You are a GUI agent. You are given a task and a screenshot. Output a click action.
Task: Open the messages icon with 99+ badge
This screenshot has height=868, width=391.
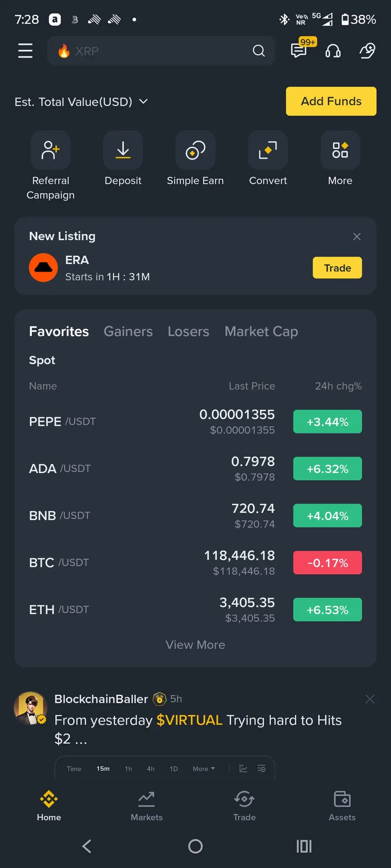tap(299, 50)
